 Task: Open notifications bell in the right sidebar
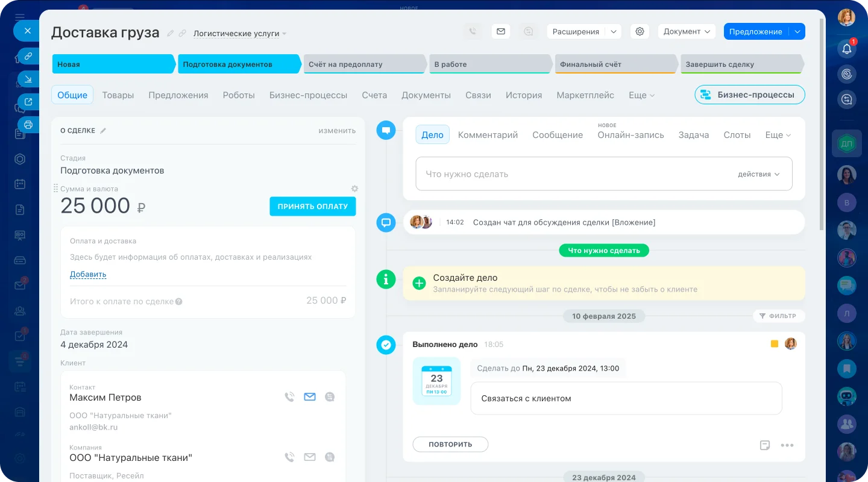[846, 49]
